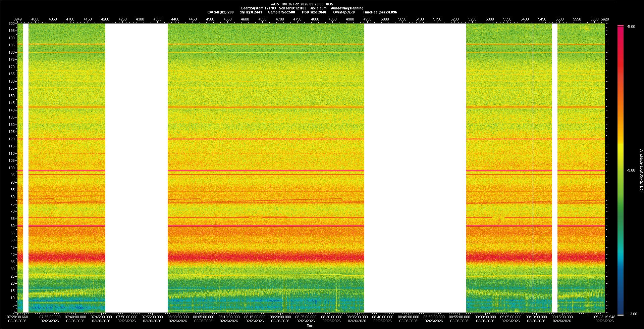Viewport: 644px width, 329px height.
Task: Click the 100 Hz frequency axis tick
Action: (12, 168)
